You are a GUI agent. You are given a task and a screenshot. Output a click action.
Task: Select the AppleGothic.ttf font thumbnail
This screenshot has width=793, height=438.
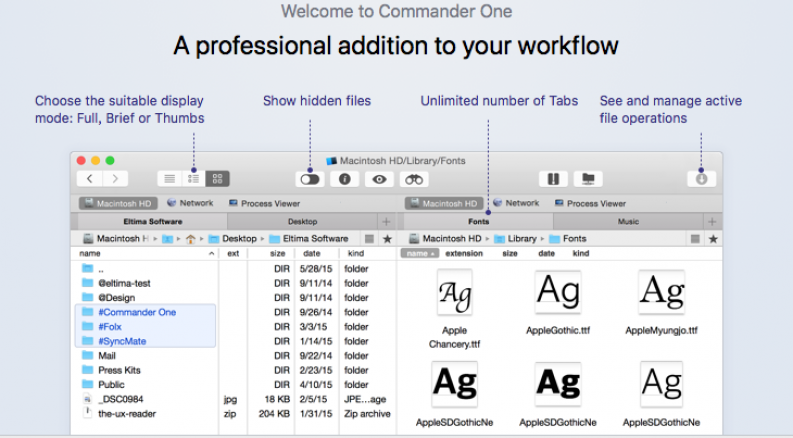coord(558,293)
